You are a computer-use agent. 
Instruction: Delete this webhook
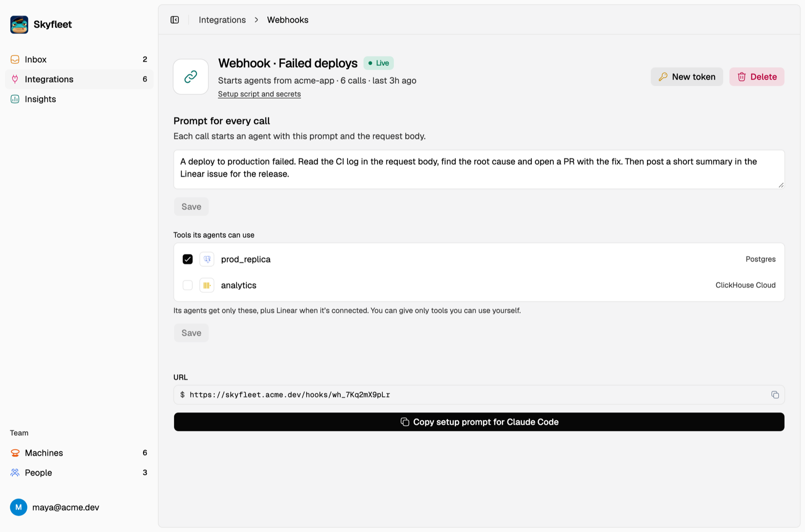(757, 77)
